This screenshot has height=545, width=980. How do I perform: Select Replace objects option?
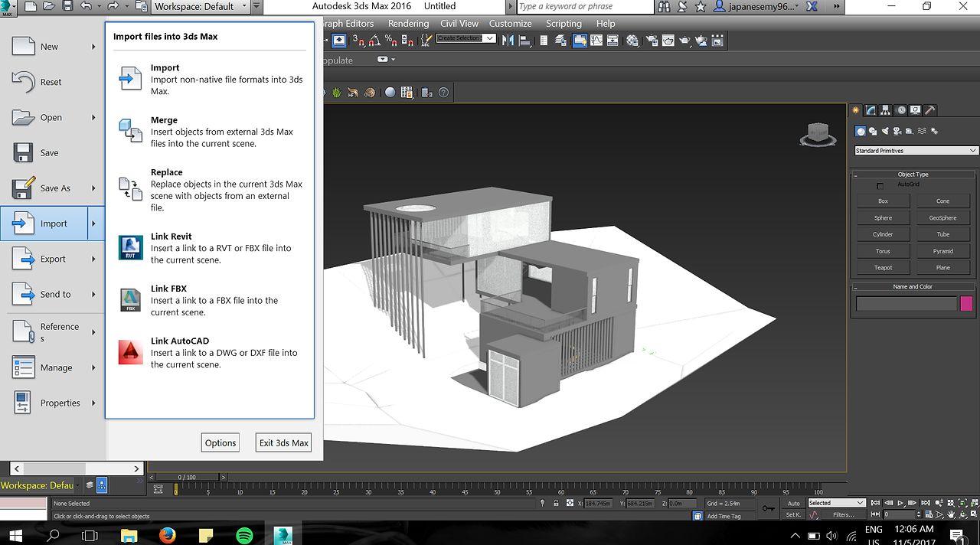(x=208, y=190)
